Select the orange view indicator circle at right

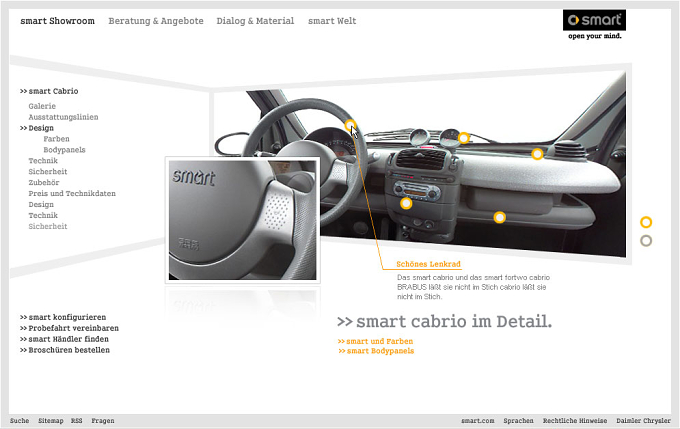pos(646,222)
